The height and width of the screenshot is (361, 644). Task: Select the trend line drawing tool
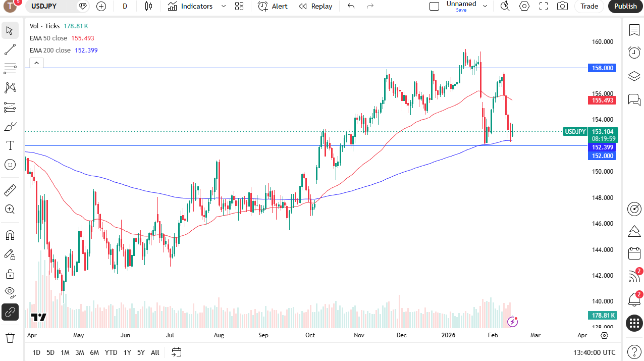click(10, 49)
